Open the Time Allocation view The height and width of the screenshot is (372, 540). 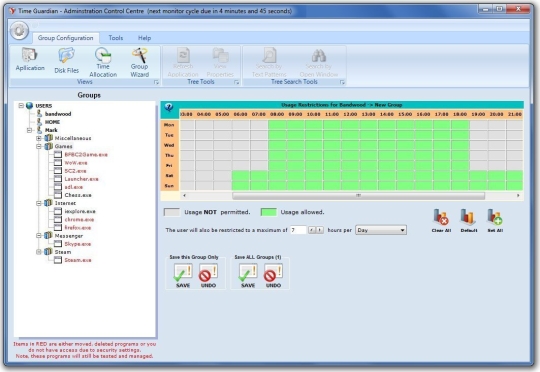click(x=103, y=62)
